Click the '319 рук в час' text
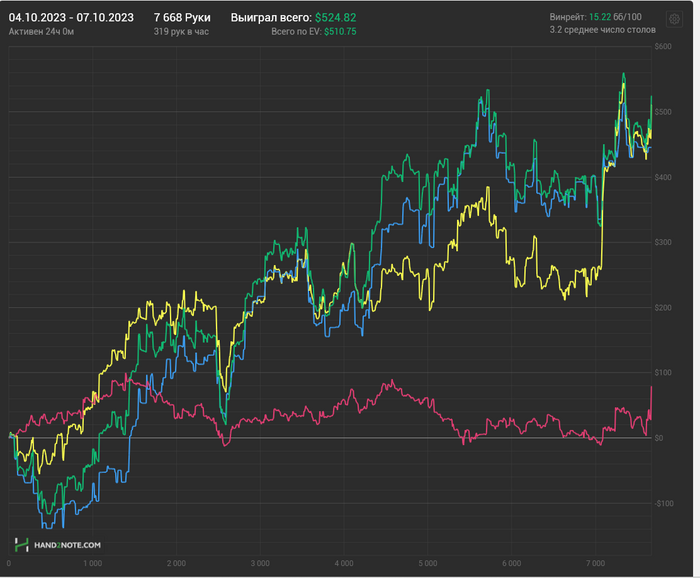This screenshot has width=700, height=578. (x=181, y=32)
